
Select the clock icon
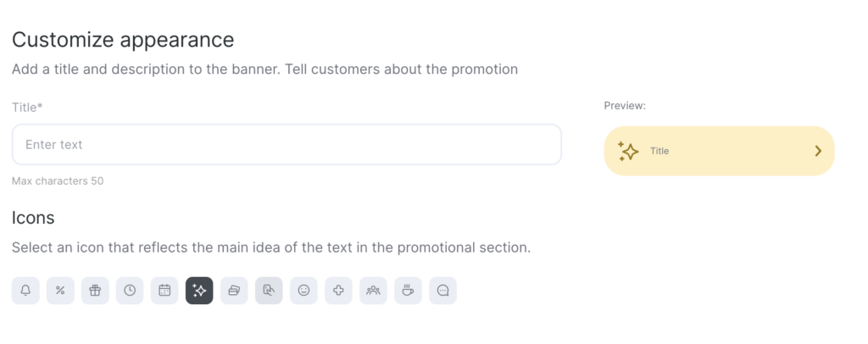pos(130,291)
